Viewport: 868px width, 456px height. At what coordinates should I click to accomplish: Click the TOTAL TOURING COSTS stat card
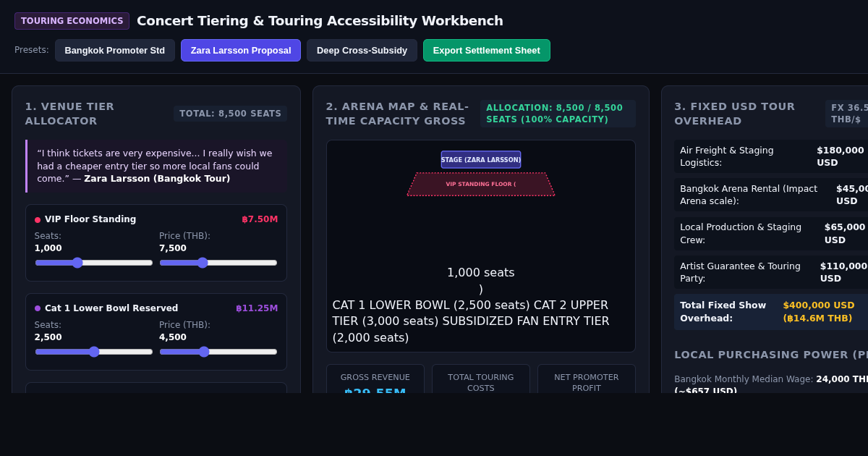481,379
